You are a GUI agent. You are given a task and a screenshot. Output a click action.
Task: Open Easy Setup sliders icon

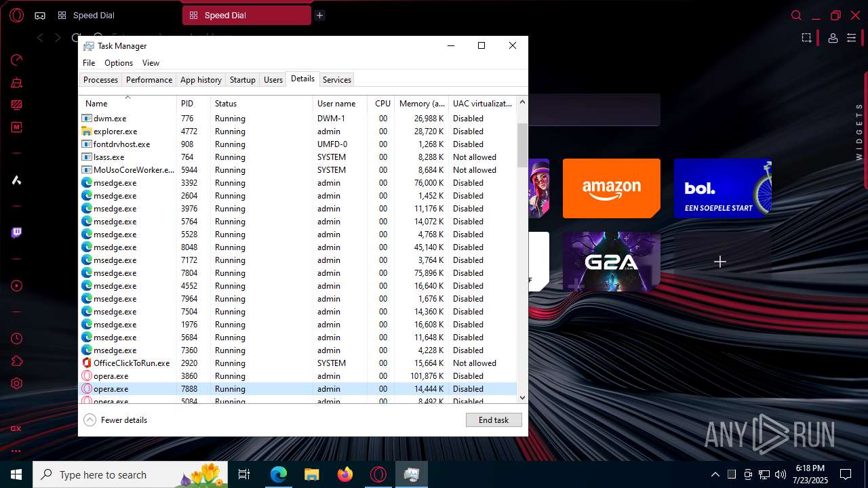pyautogui.click(x=852, y=38)
